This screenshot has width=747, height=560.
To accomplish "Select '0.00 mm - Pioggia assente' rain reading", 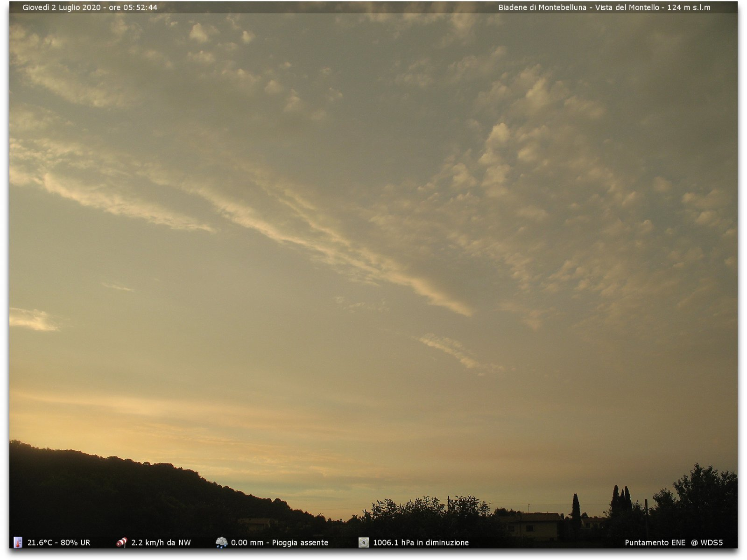I will point(279,543).
